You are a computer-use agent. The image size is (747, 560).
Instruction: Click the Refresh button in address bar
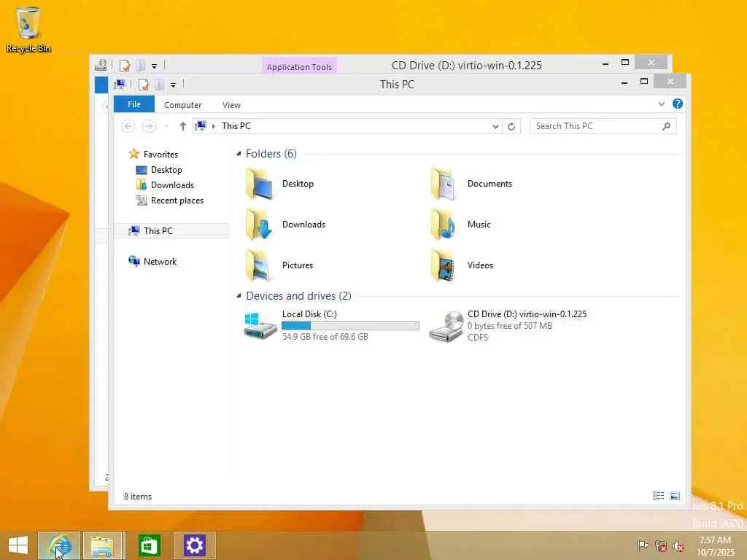pos(511,126)
